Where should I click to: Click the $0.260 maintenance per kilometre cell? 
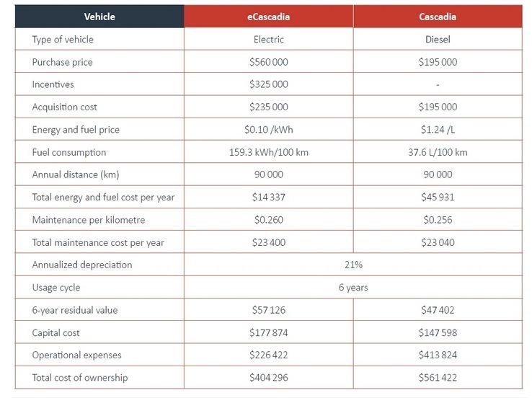[268, 220]
